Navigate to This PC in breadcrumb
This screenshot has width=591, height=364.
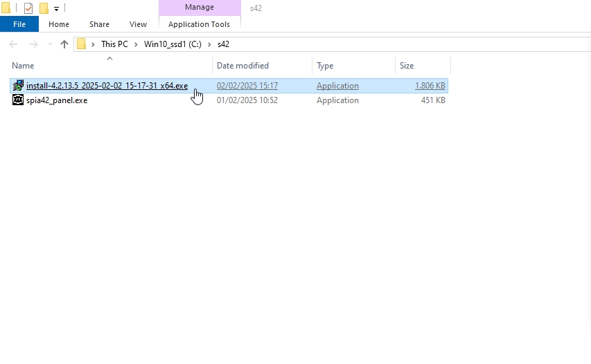pyautogui.click(x=114, y=44)
